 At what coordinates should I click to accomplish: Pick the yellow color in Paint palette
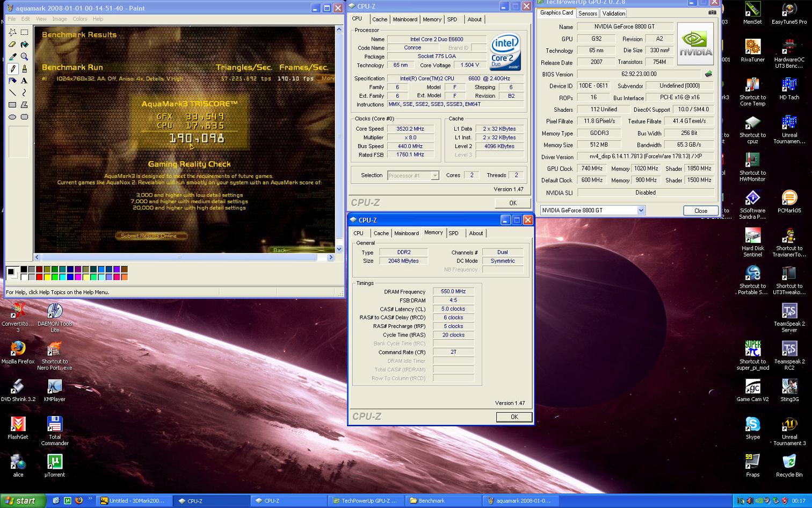47,277
